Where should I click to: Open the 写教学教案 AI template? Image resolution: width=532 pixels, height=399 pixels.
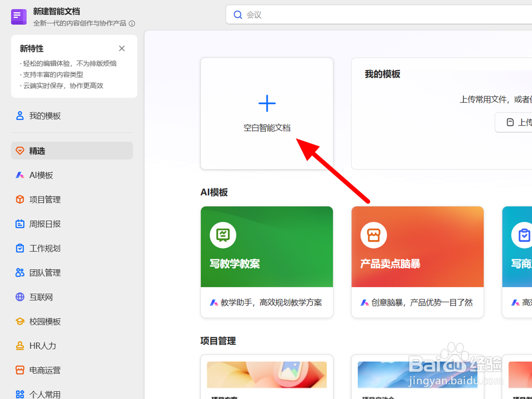pyautogui.click(x=267, y=262)
